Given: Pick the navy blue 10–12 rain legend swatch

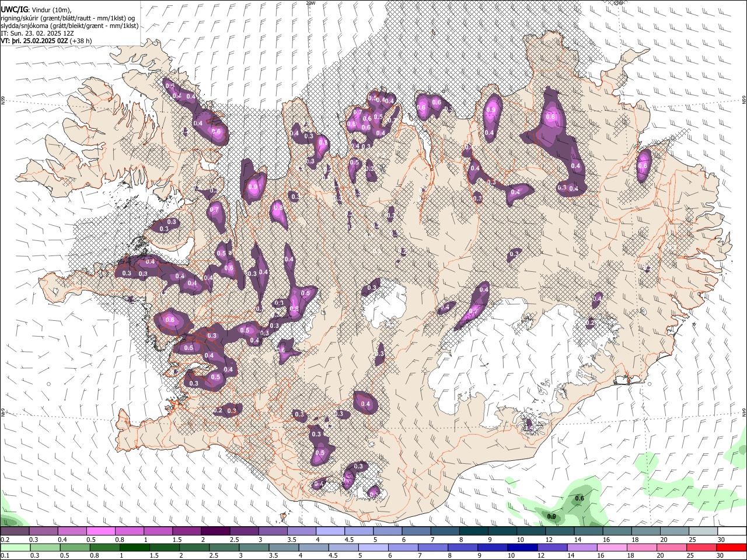Looking at the screenshot, I should pyautogui.click(x=522, y=547).
